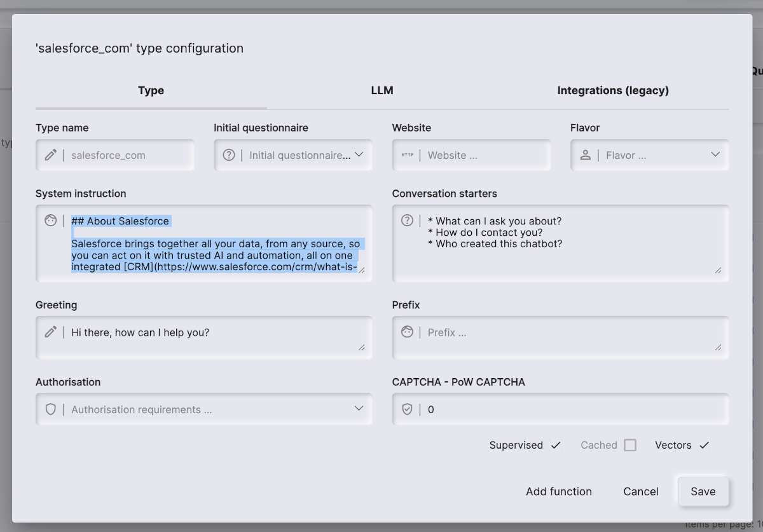Click the 'CAPTCHA - PoW CAPTCHA' label
The image size is (763, 532).
[x=458, y=382]
